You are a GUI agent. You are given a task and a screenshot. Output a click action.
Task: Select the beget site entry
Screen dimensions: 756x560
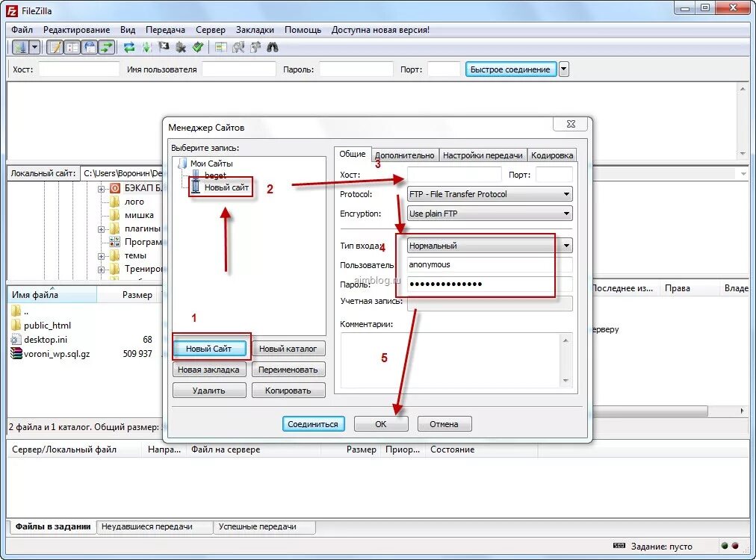pos(215,175)
